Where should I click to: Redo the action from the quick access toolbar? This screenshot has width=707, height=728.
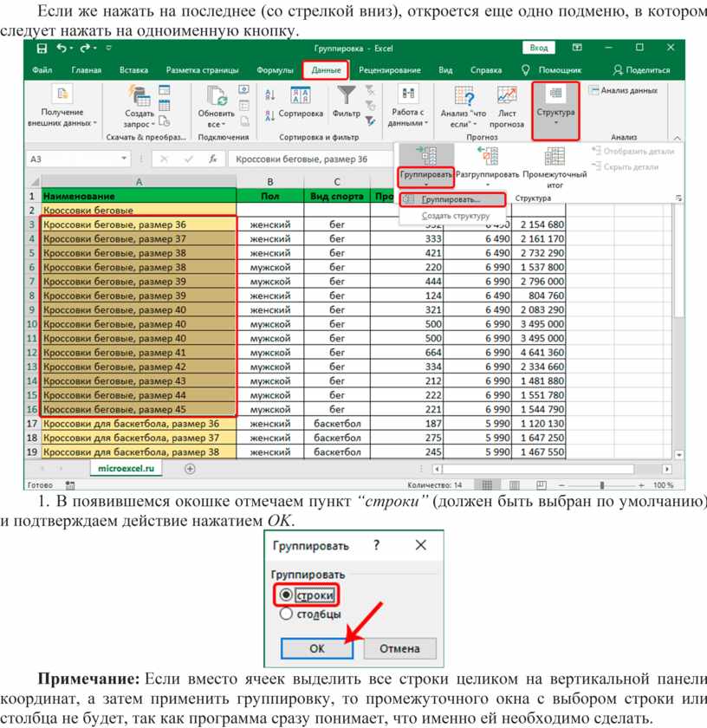[x=85, y=48]
